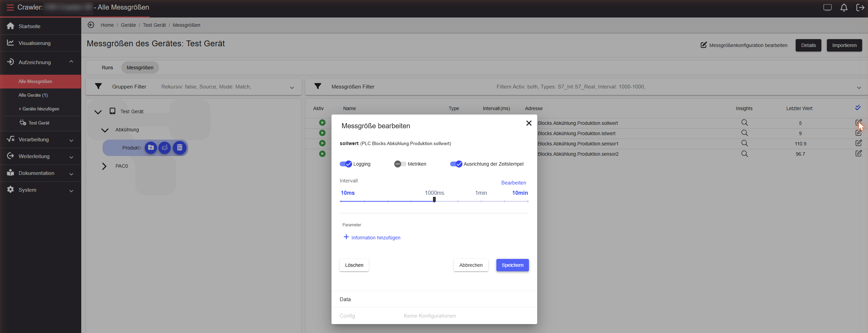Expand the Verarbeitung sidebar section
Screen dimensions: 868x333
[x=71, y=140]
